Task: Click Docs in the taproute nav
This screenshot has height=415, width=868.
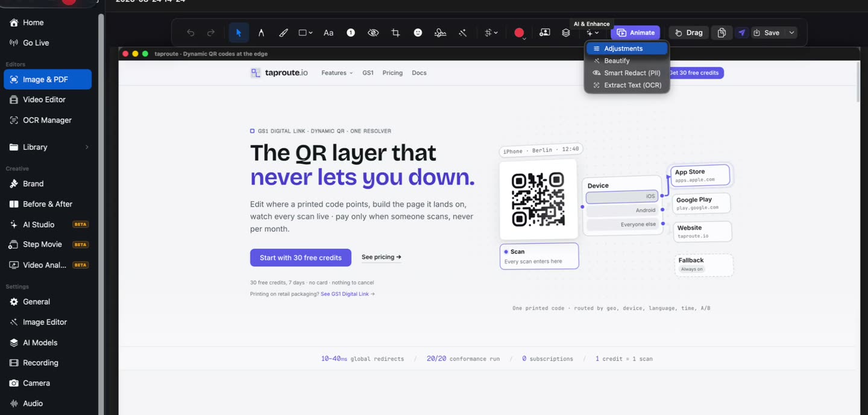Action: 419,73
